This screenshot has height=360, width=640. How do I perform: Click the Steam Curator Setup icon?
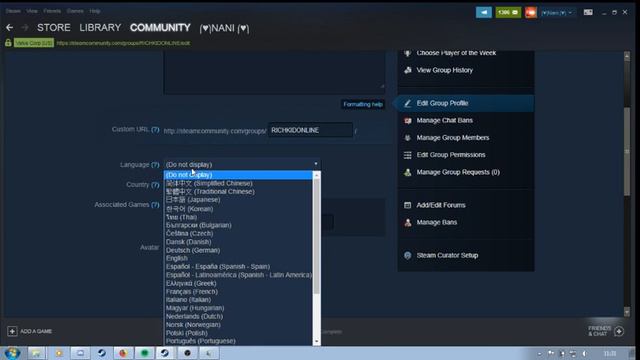pos(407,256)
